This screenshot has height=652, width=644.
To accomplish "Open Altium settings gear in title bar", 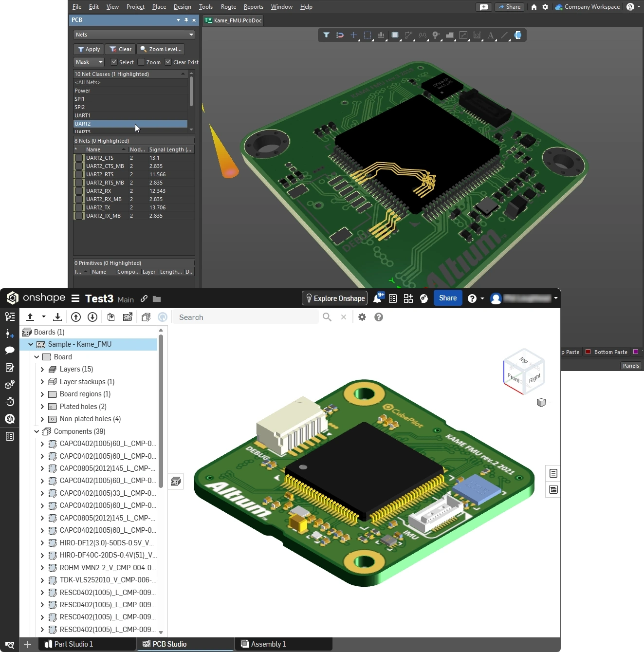I will pyautogui.click(x=545, y=7).
